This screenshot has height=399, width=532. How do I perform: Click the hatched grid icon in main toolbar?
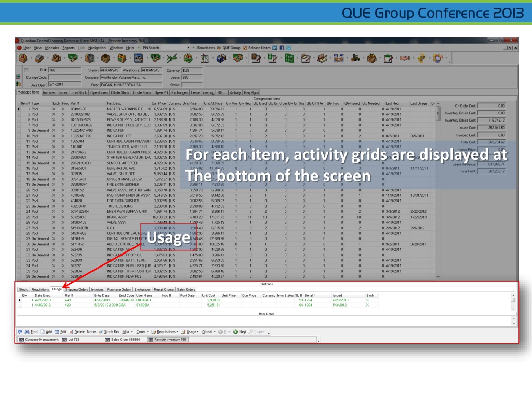coord(205,58)
